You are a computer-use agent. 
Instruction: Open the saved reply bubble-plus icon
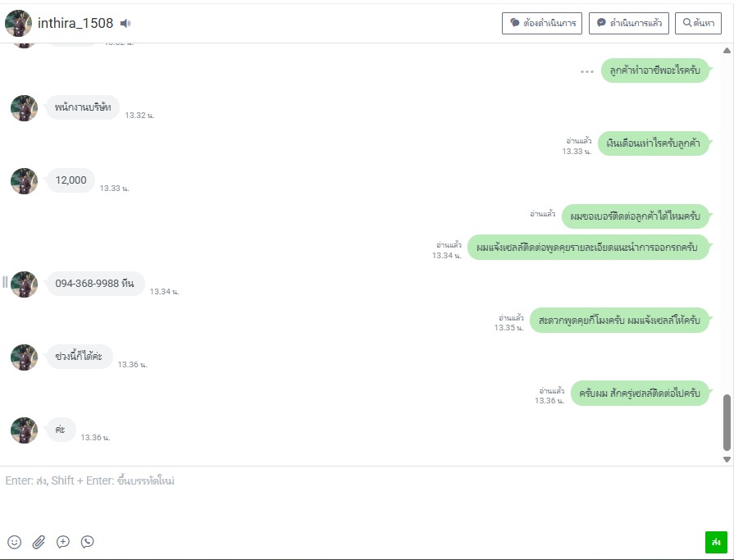[63, 542]
